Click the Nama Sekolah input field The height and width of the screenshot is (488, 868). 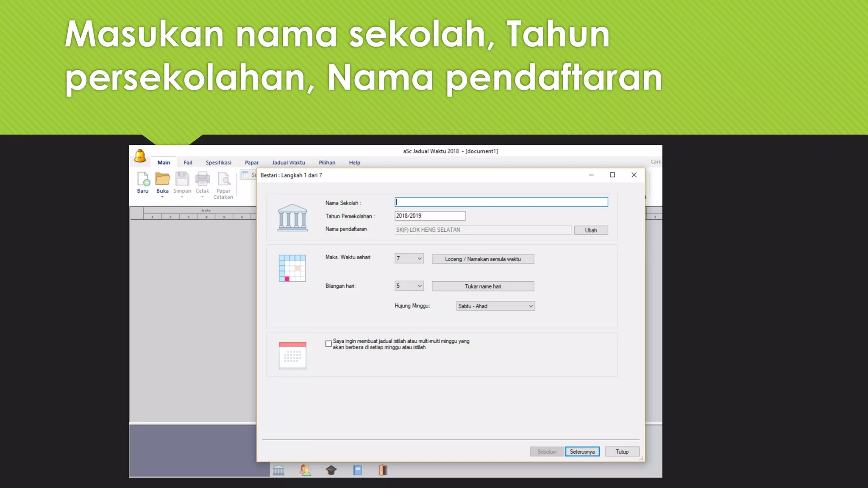click(x=501, y=202)
